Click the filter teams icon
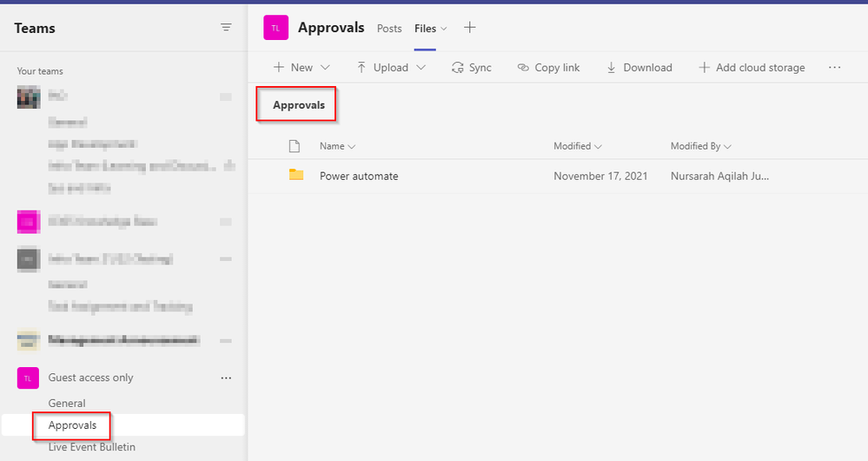Viewport: 868px width, 461px height. click(226, 27)
